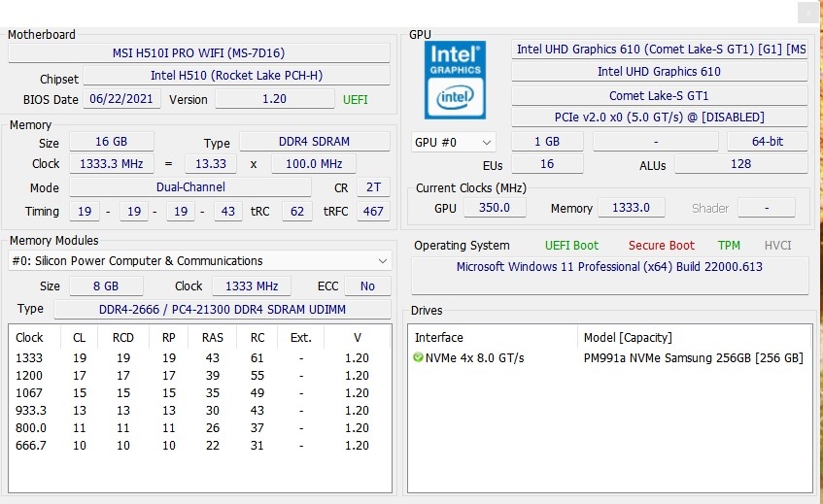Click the Intel Graphics logo

455,80
